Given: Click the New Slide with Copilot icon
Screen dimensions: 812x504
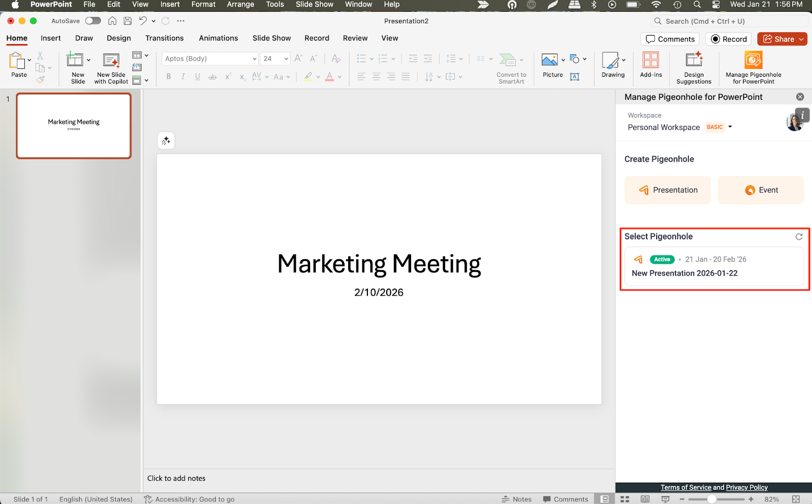Looking at the screenshot, I should click(x=111, y=60).
